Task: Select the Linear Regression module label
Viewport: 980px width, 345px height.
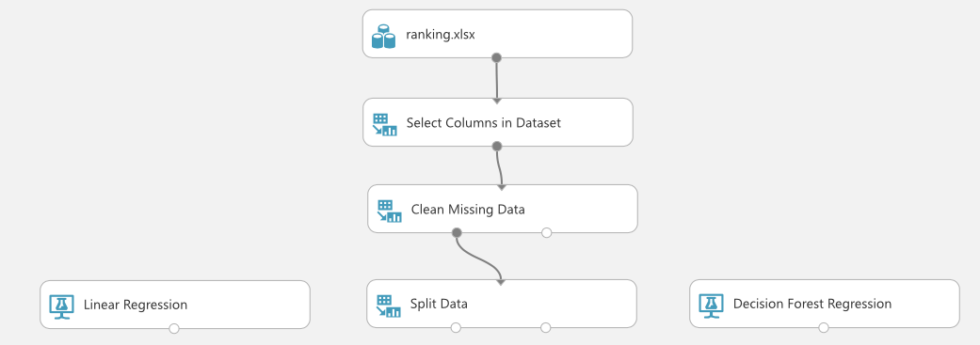Action: [x=136, y=305]
